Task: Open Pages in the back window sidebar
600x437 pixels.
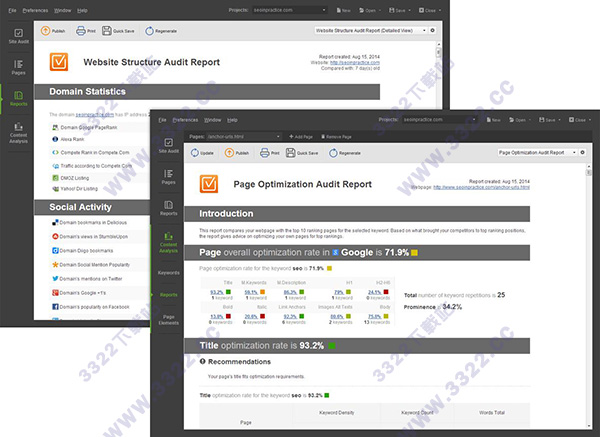Action: point(18,67)
